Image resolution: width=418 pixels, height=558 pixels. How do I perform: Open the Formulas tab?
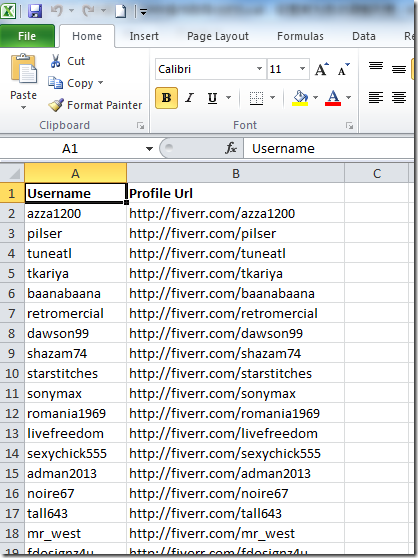300,36
